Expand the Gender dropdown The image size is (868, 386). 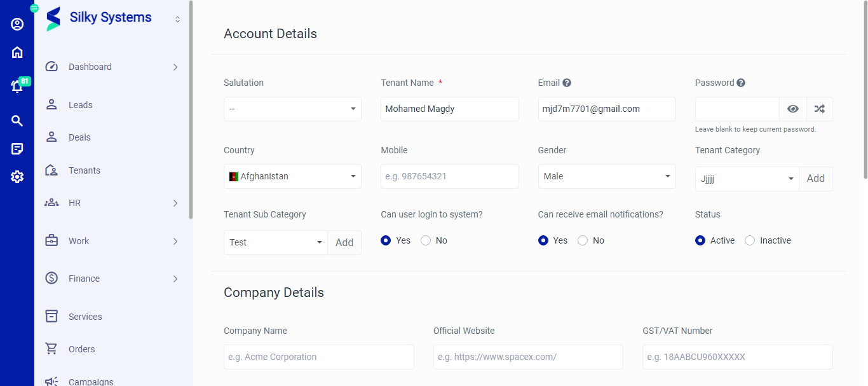606,176
